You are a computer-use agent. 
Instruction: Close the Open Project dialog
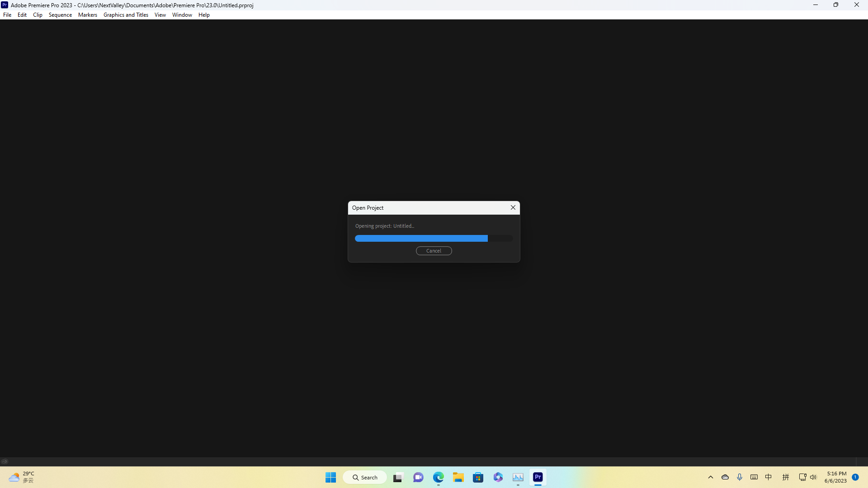coord(513,207)
